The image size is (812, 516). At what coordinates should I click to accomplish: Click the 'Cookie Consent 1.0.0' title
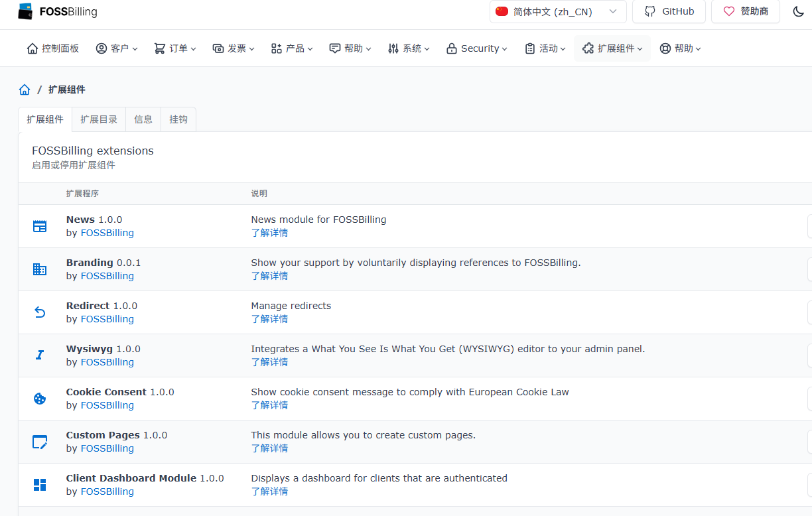[120, 392]
